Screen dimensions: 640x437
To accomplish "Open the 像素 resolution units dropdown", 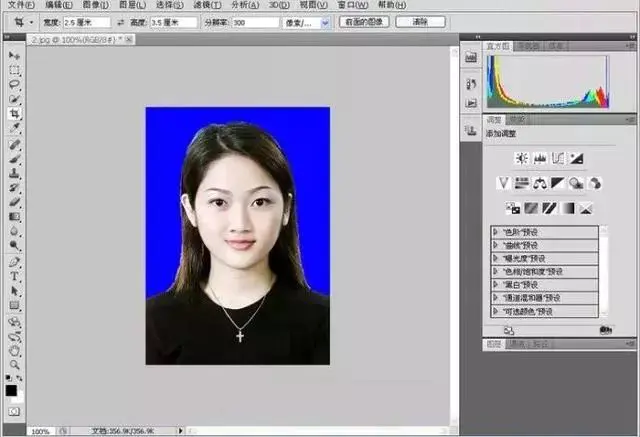I will tap(325, 22).
